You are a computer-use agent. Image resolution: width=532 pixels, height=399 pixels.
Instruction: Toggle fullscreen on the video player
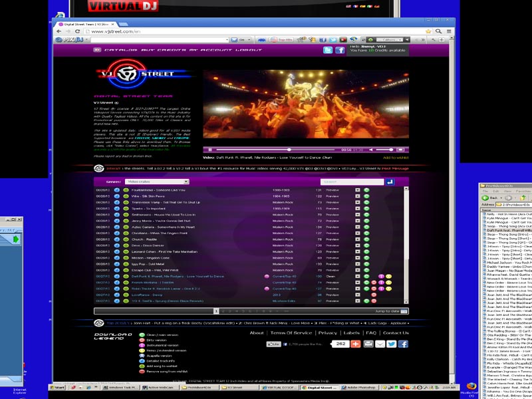tap(400, 150)
